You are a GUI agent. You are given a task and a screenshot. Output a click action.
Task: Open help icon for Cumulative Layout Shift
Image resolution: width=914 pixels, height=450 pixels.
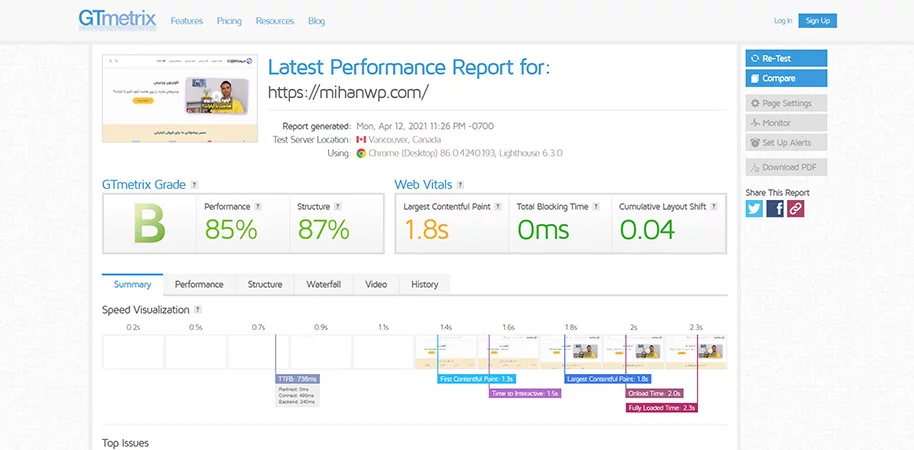click(x=713, y=206)
